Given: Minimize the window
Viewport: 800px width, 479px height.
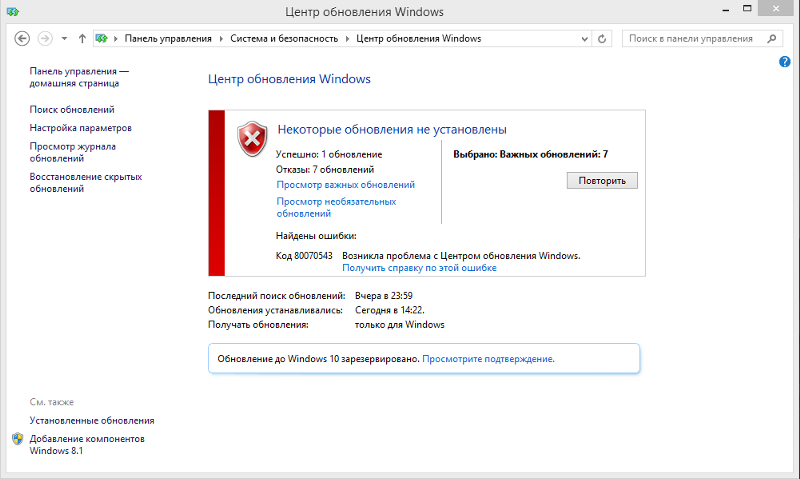Looking at the screenshot, I should point(726,9).
